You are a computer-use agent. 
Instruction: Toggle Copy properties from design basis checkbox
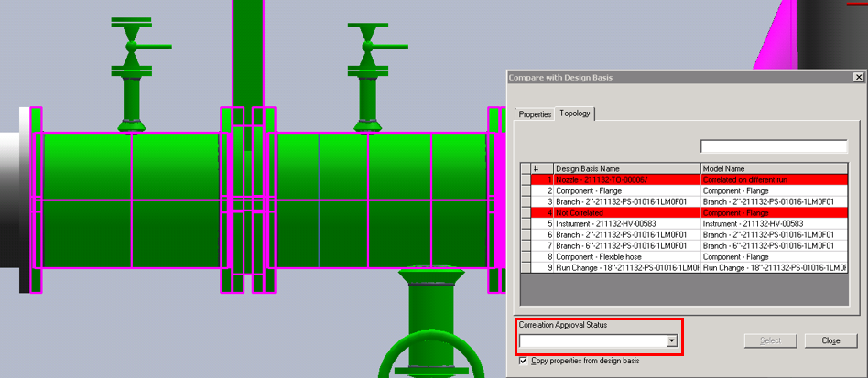click(524, 361)
